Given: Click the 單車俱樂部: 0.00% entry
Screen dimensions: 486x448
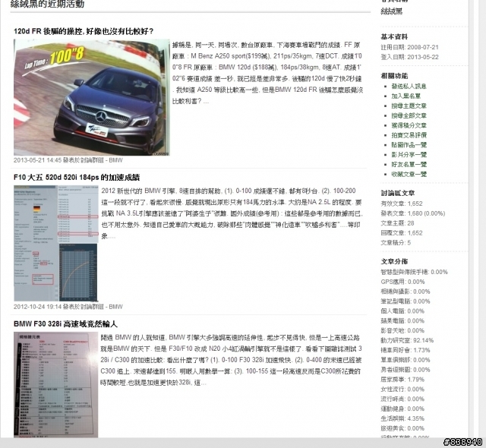Looking at the screenshot, I should [406, 360].
